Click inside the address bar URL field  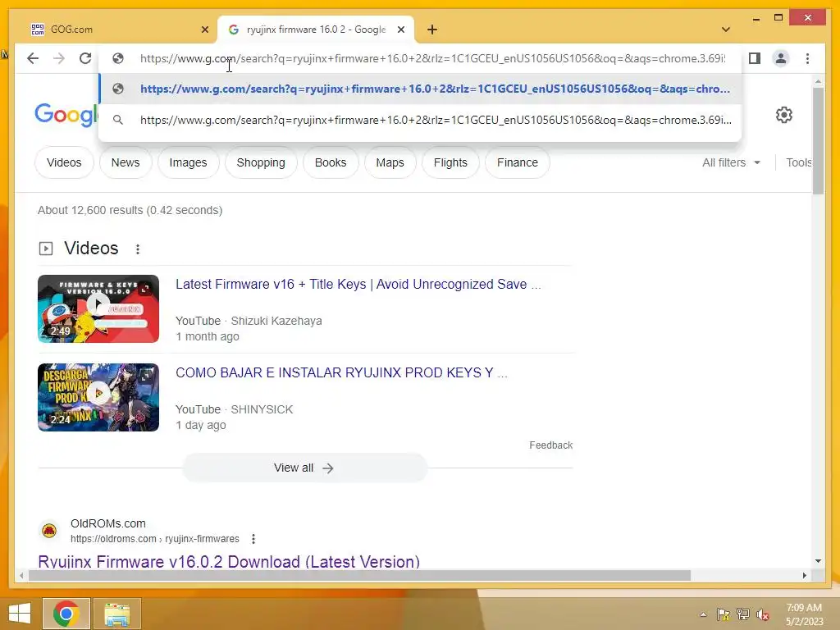432,58
